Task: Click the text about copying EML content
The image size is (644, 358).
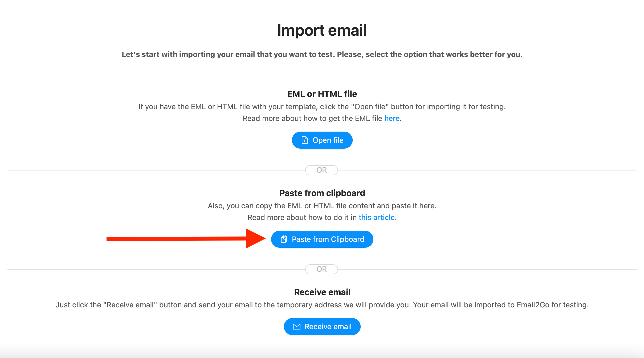Action: point(322,206)
